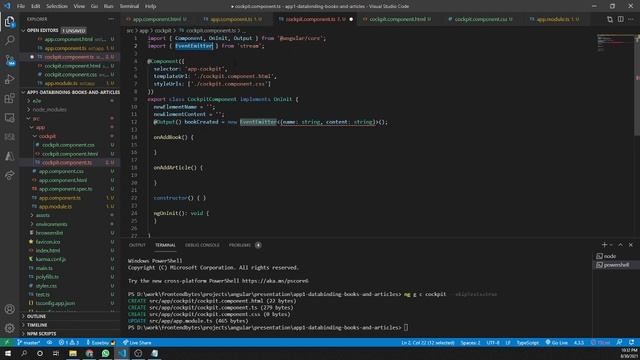Close the terminal panel

tap(631, 244)
